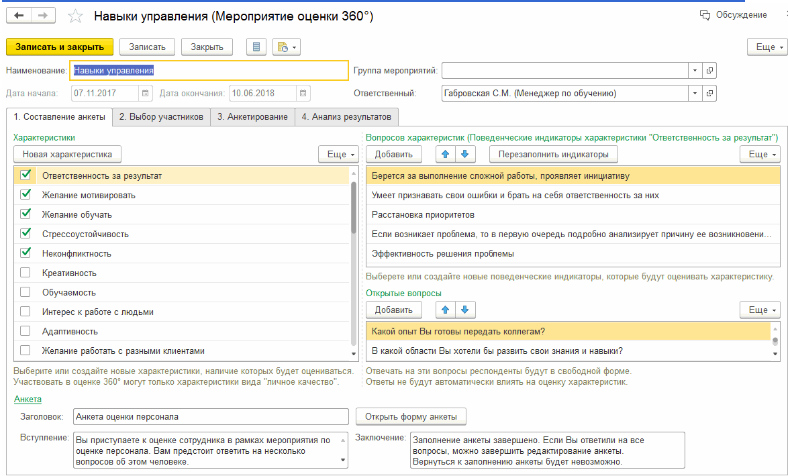The image size is (788, 476).
Task: Check 'Желание работать с разными клиентами'
Action: pyautogui.click(x=25, y=350)
